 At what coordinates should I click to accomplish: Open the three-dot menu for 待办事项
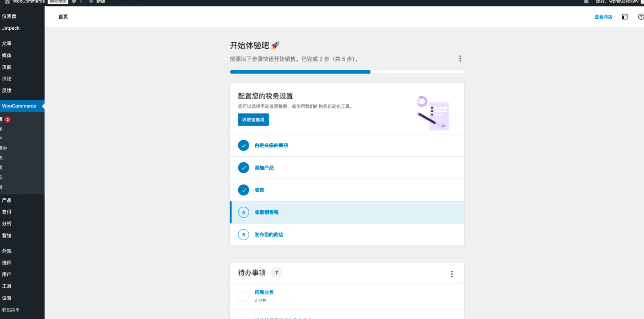coord(452,274)
